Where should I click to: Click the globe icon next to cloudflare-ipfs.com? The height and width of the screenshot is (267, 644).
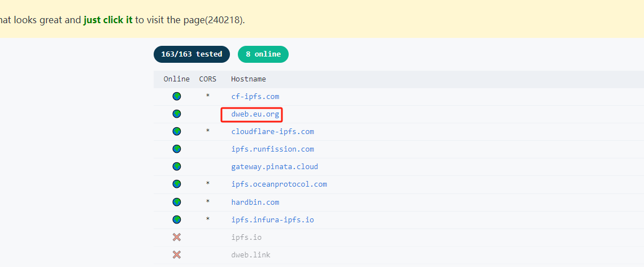click(177, 132)
